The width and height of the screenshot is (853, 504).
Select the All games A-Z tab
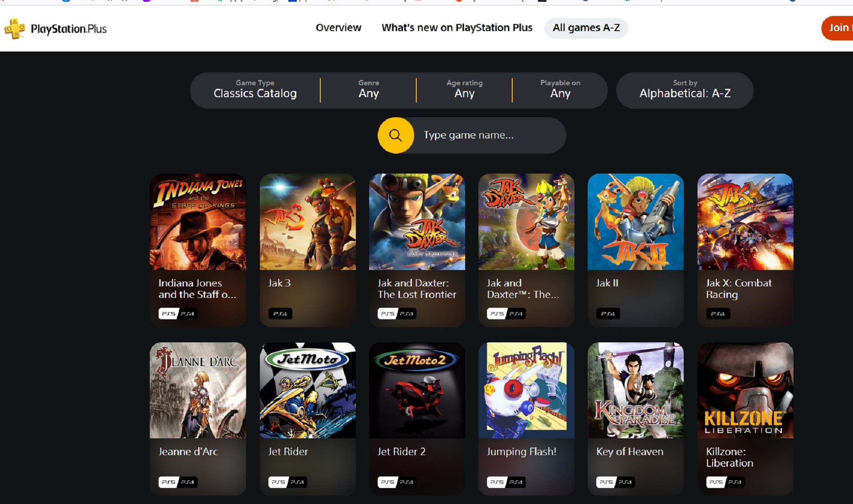pos(586,28)
